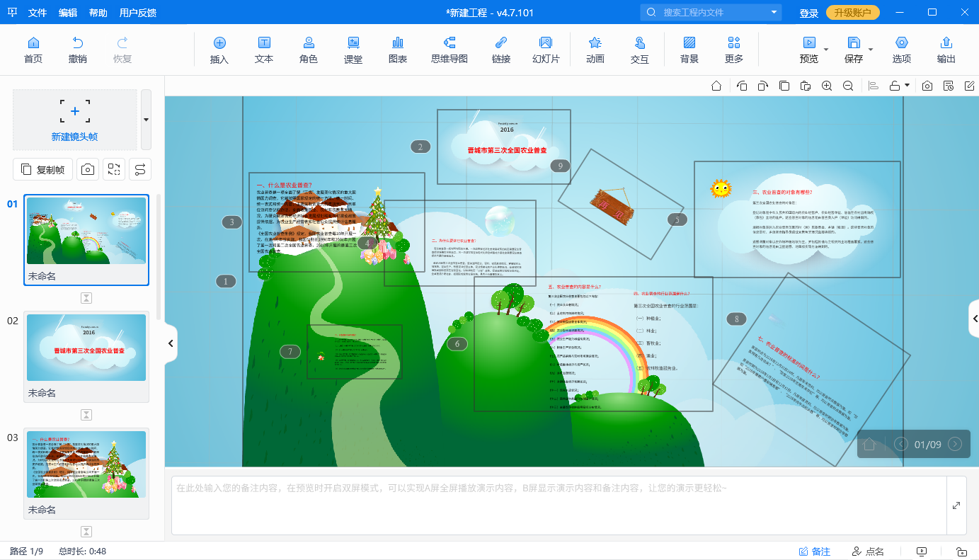Image resolution: width=979 pixels, height=560 pixels.
Task: Open the 思维导图 mind map tool
Action: 450,50
